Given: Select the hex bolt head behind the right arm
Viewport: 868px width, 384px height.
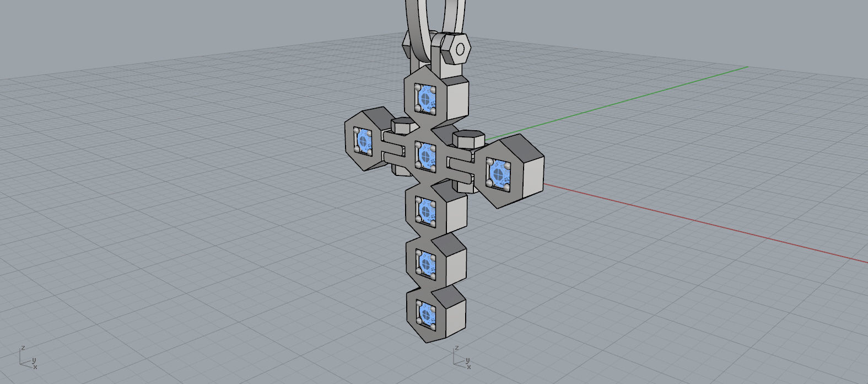Looking at the screenshot, I should click(468, 138).
